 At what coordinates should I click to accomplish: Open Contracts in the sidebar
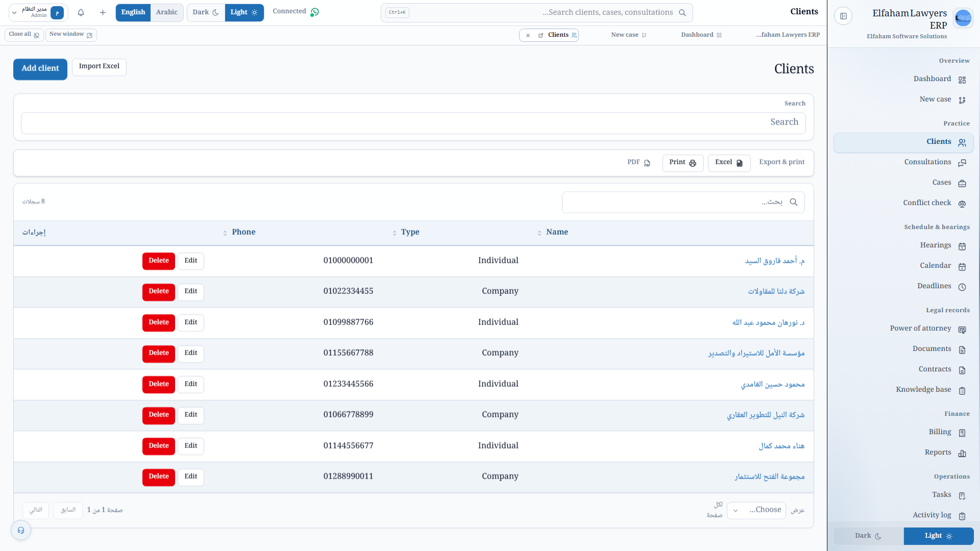pyautogui.click(x=903, y=369)
